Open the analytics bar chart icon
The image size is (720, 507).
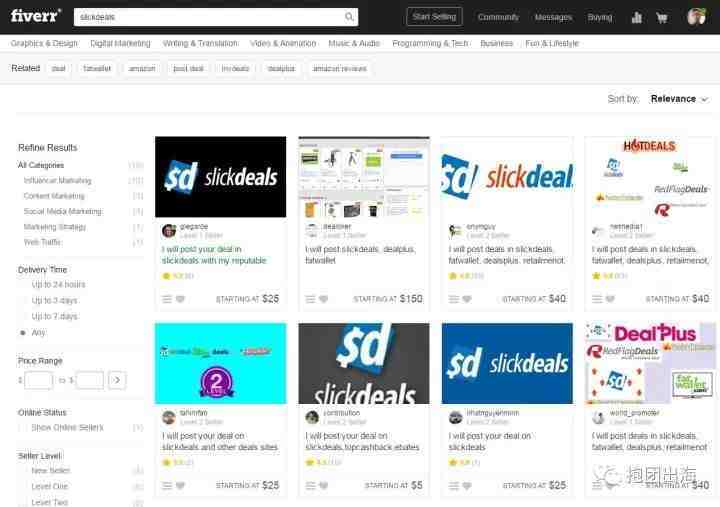pyautogui.click(x=636, y=17)
